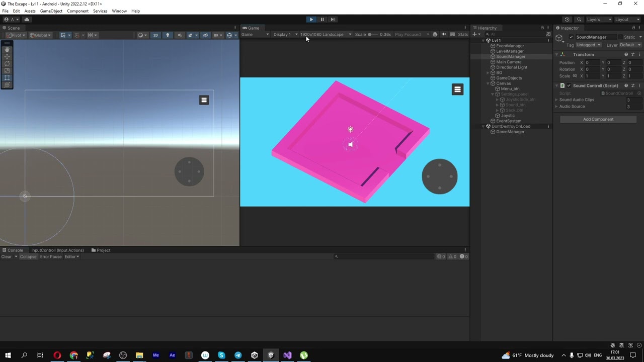Select the Rotate tool in Scene view
The height and width of the screenshot is (362, 644).
(x=7, y=63)
